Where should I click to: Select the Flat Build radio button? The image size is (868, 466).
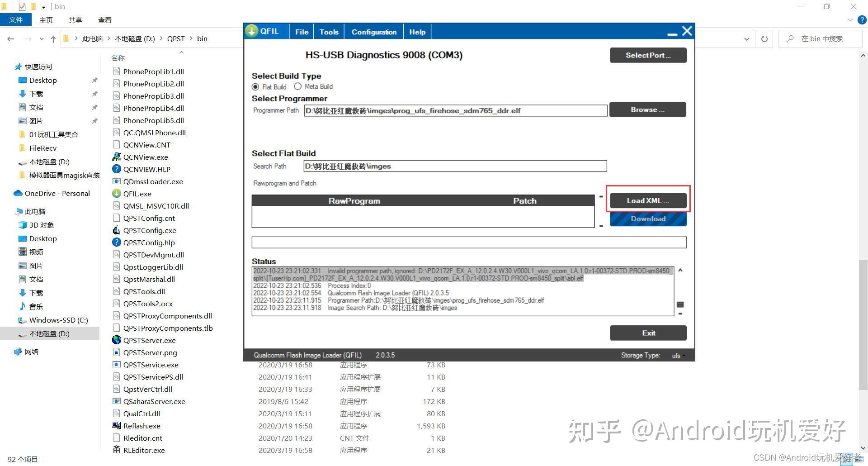click(255, 87)
